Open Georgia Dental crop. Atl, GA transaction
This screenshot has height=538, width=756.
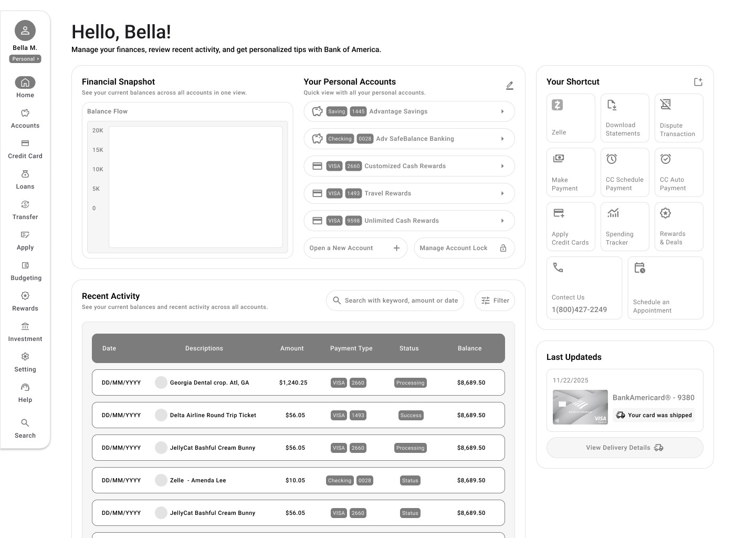(x=298, y=382)
